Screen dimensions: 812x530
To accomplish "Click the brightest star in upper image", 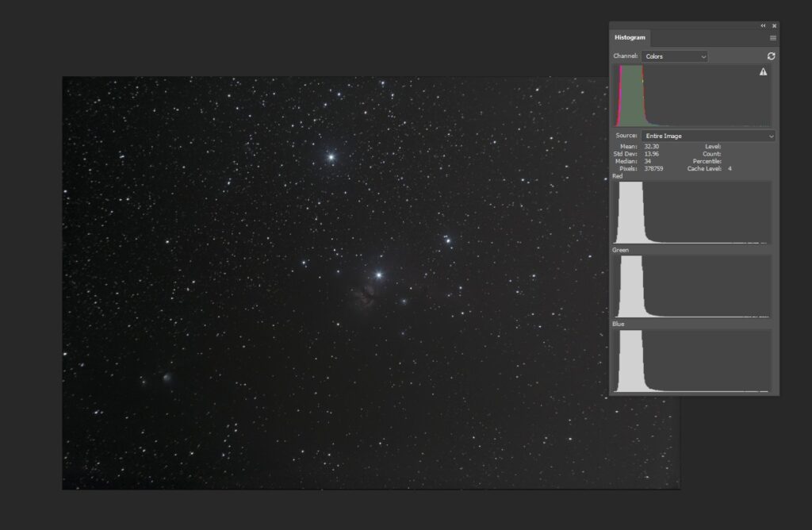I will [x=331, y=157].
